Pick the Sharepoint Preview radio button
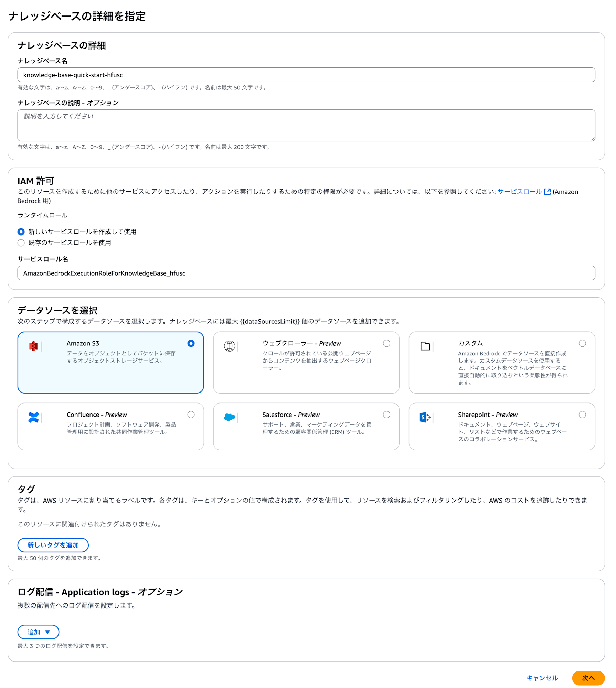Viewport: 616px width, 688px height. [x=582, y=415]
